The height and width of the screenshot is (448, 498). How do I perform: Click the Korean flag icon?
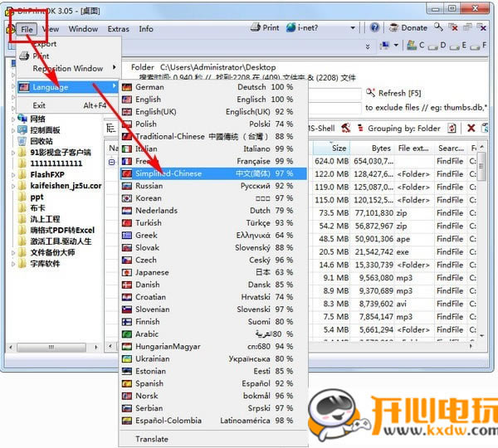127,198
